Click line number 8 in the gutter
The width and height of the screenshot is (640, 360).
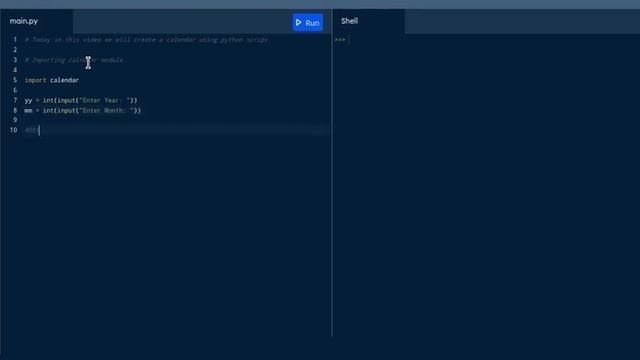pos(15,110)
